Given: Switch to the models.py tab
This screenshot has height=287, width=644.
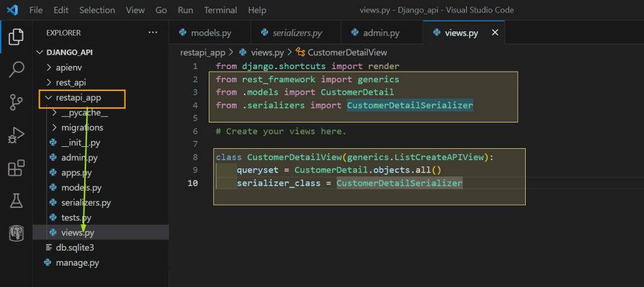Looking at the screenshot, I should click(210, 33).
